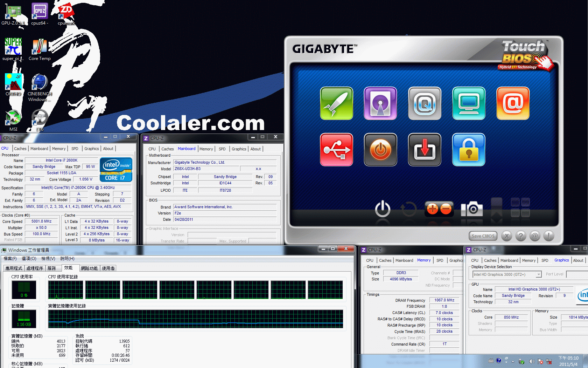Click DRAM Frequency value 1067.0 MHz

pyautogui.click(x=444, y=300)
